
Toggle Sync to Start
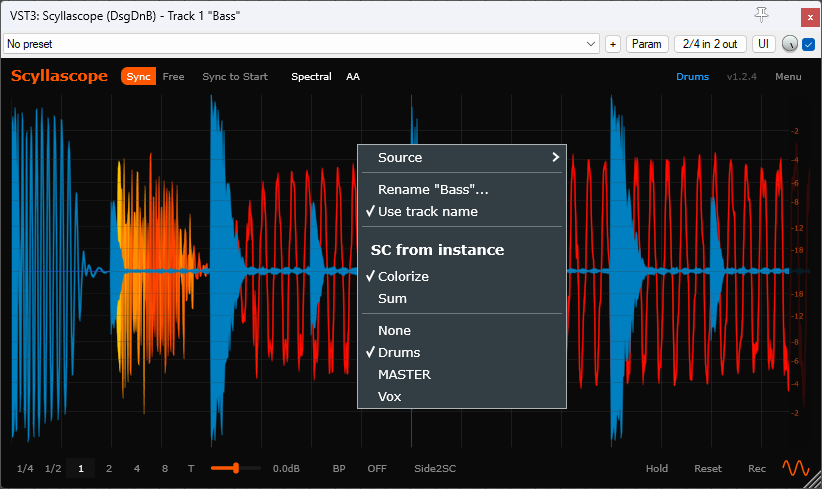tap(235, 77)
